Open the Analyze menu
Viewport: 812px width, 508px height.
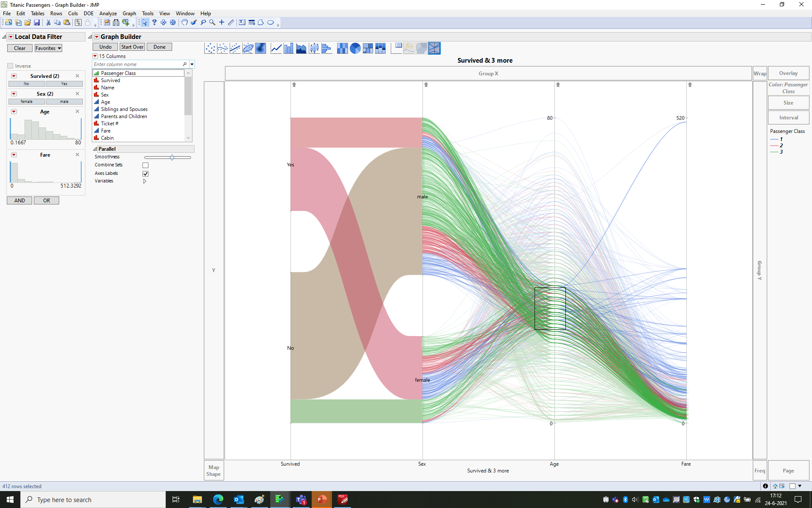coord(108,14)
